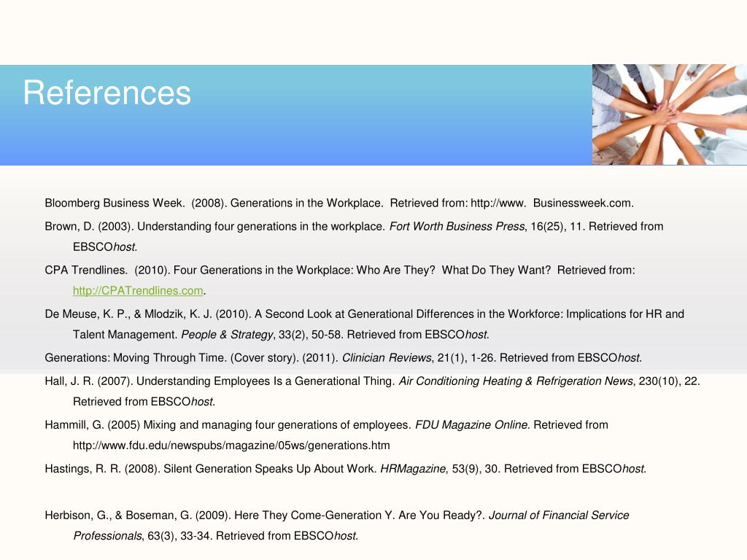Click the References slide title
Image resolution: width=747 pixels, height=560 pixels.
107,93
